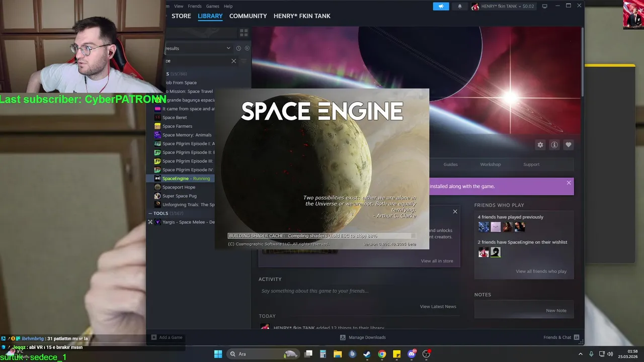This screenshot has height=362, width=644.
Task: Open File Explorer from taskbar
Action: (338, 354)
